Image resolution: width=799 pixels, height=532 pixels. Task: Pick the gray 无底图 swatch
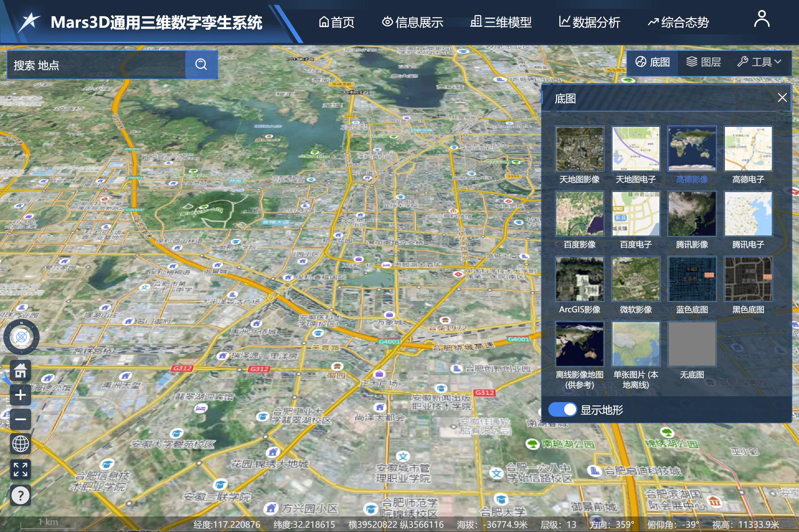click(692, 344)
